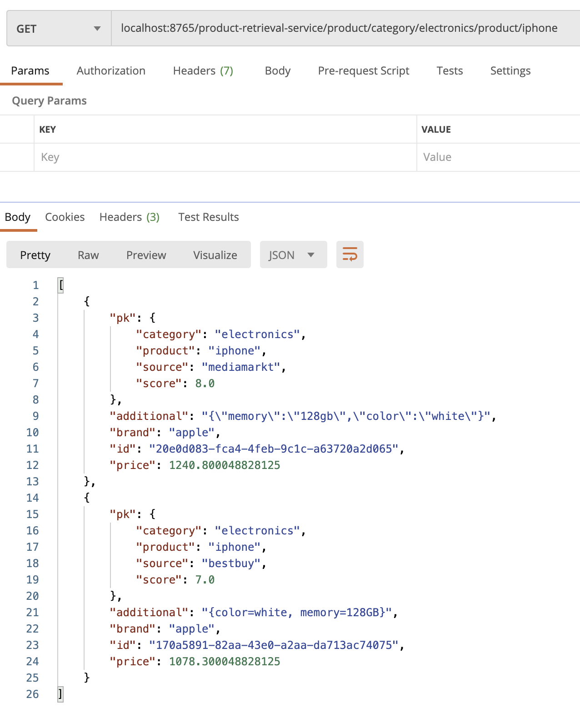Click the opening bracket on line 1
580x728 pixels.
[x=60, y=285]
